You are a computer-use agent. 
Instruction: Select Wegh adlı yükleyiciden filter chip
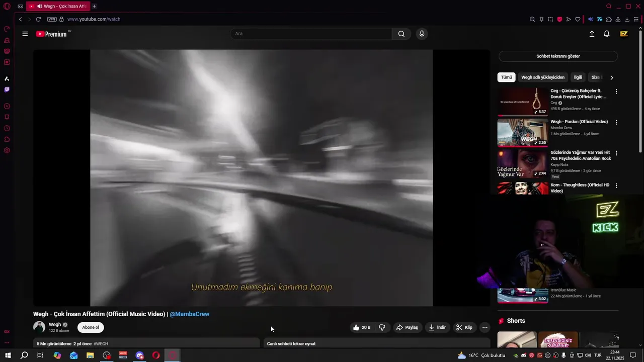[543, 77]
